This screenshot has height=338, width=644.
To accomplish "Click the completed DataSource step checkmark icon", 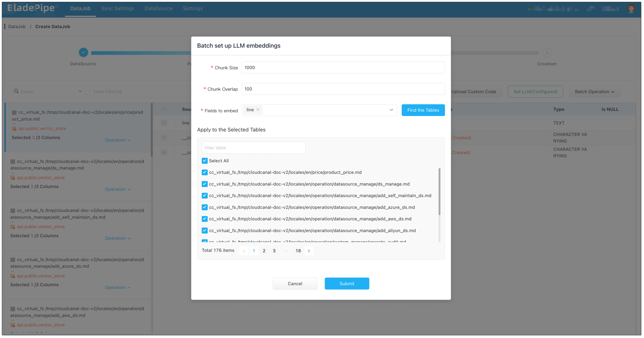I will coord(83,52).
